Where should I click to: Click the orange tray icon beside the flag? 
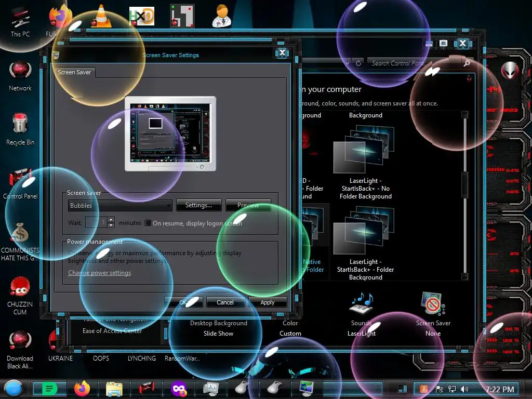(424, 389)
